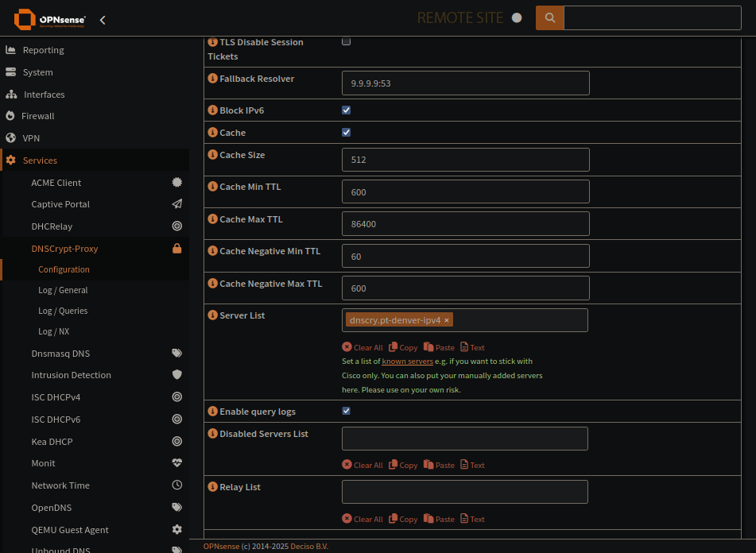
Task: Click the Relay List input box
Action: [465, 492]
